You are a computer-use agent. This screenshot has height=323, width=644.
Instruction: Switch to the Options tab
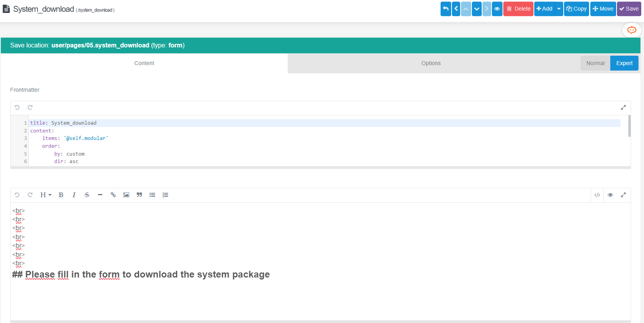pyautogui.click(x=431, y=63)
